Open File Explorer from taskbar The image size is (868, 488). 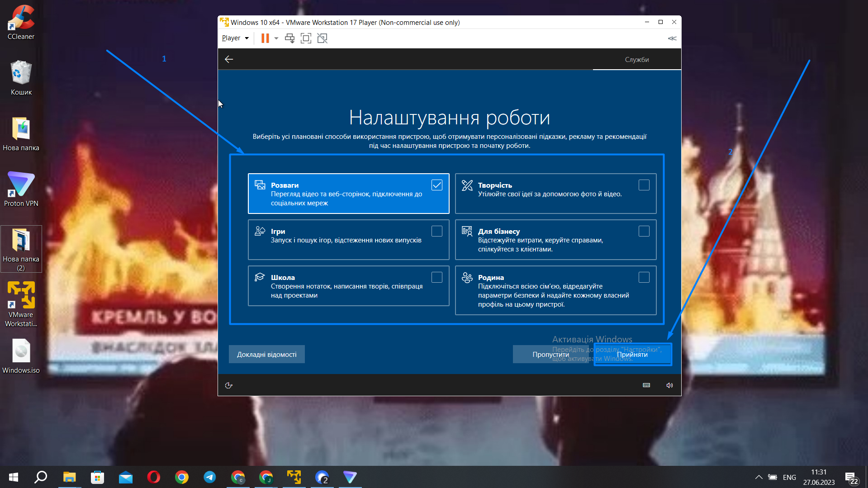click(69, 477)
